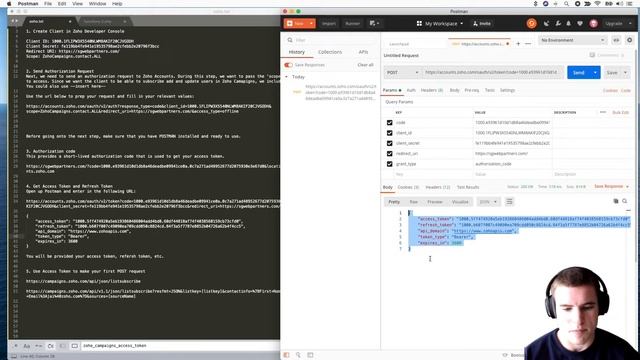Image resolution: width=640 pixels, height=360 pixels.
Task: Add a new request tab with plus
Action: (x=518, y=43)
